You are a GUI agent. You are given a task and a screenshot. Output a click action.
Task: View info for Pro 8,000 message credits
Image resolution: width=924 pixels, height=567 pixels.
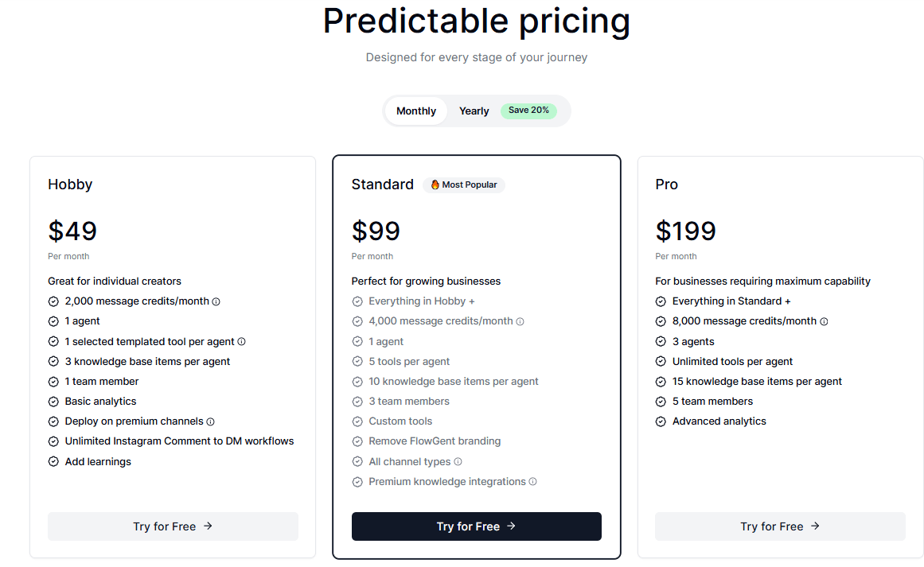(x=824, y=320)
